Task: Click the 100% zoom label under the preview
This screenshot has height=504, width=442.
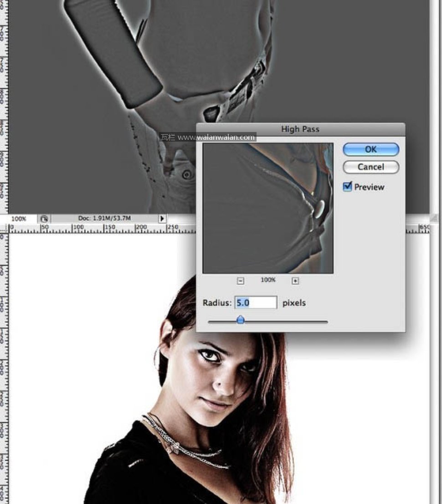Action: [268, 280]
